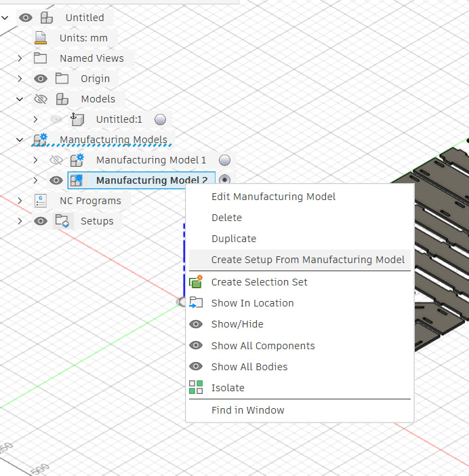Expand the Named Views node
The height and width of the screenshot is (476, 469).
(x=20, y=58)
